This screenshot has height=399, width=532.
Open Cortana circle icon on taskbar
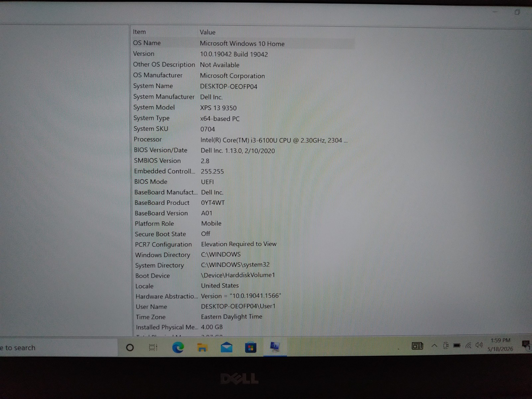(130, 348)
